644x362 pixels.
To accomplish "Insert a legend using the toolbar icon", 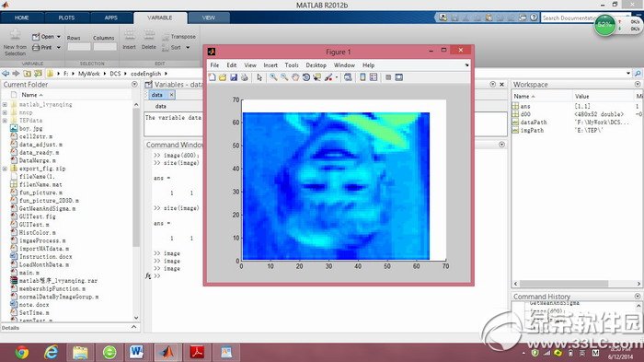I will click(374, 77).
